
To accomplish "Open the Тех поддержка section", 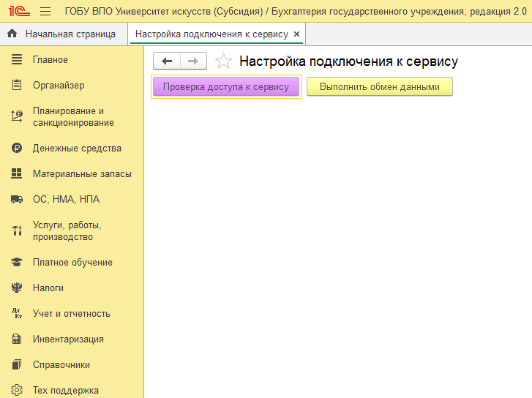I will (x=66, y=391).
